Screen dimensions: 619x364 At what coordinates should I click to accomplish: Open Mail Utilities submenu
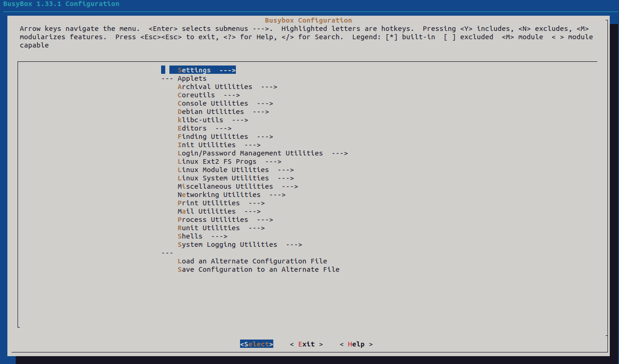[x=219, y=211]
